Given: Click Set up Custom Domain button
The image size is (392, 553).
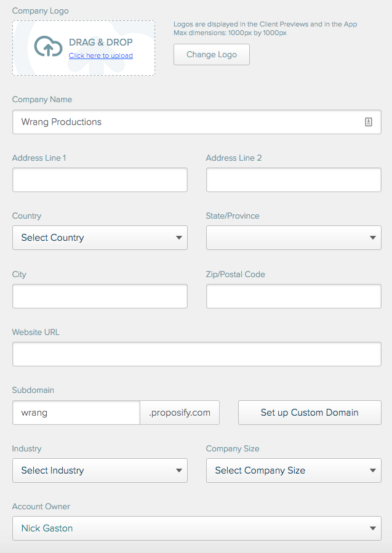Looking at the screenshot, I should click(310, 413).
